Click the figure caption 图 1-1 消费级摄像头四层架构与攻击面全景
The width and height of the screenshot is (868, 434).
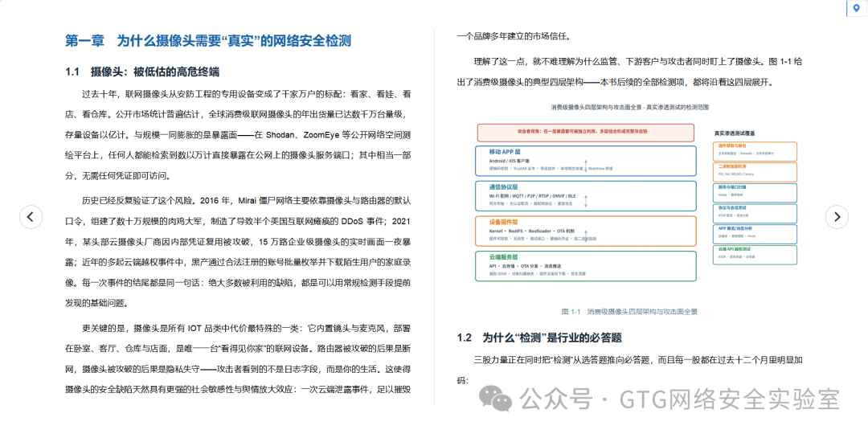(x=628, y=312)
